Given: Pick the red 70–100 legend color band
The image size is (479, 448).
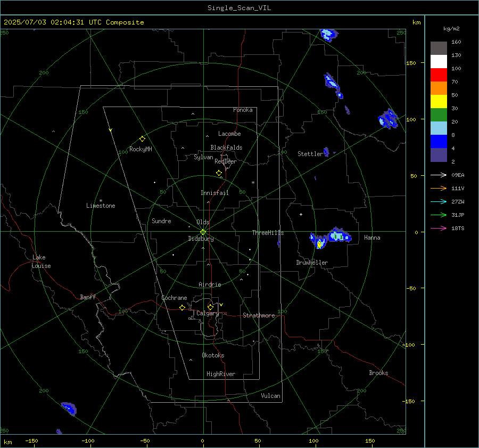Looking at the screenshot, I should click(439, 75).
